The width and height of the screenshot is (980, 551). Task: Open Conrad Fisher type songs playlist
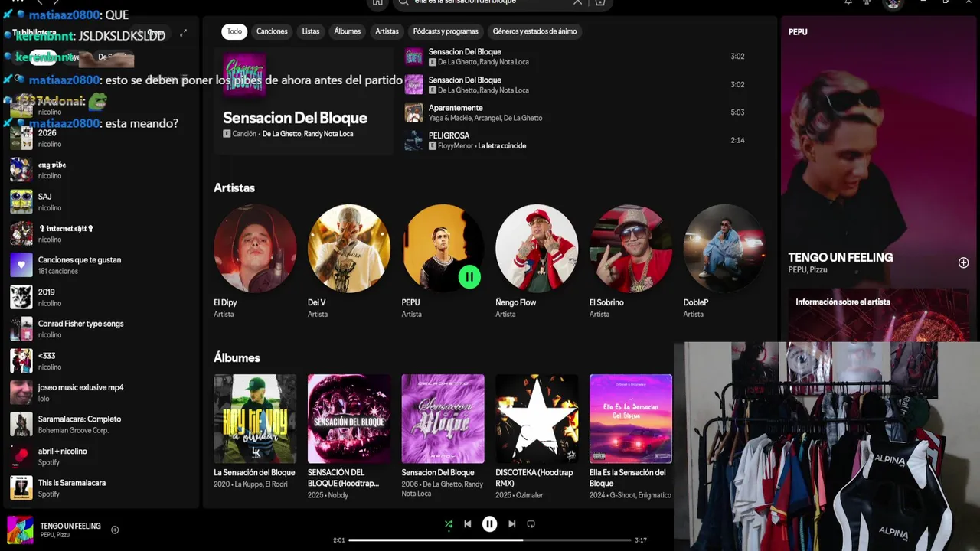(x=101, y=329)
